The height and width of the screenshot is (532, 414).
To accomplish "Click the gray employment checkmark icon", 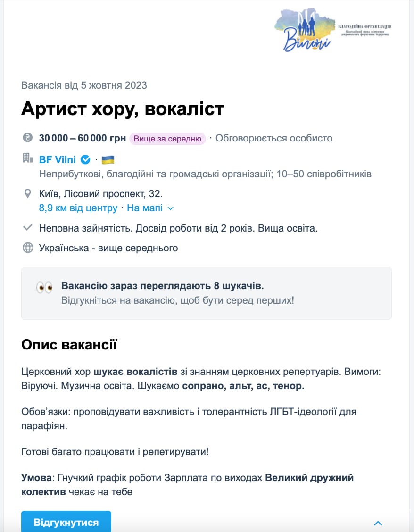I will 28,228.
